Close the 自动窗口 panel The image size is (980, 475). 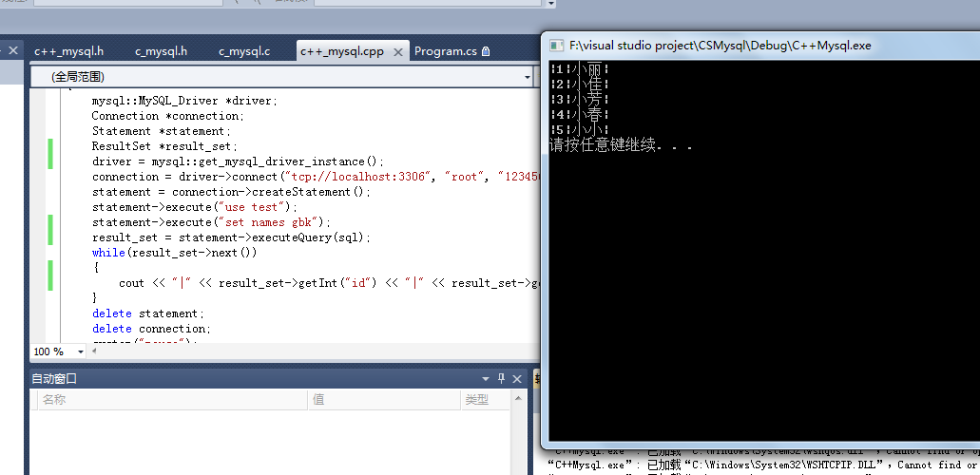(517, 378)
